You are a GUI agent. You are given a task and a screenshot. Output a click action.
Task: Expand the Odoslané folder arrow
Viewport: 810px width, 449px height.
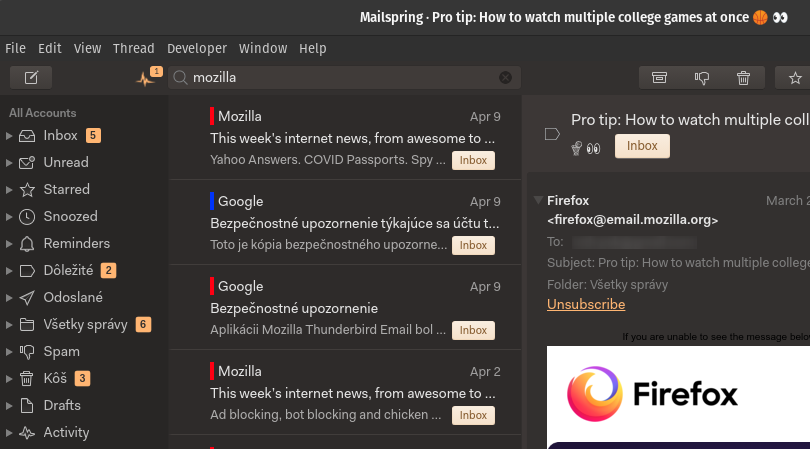9,298
